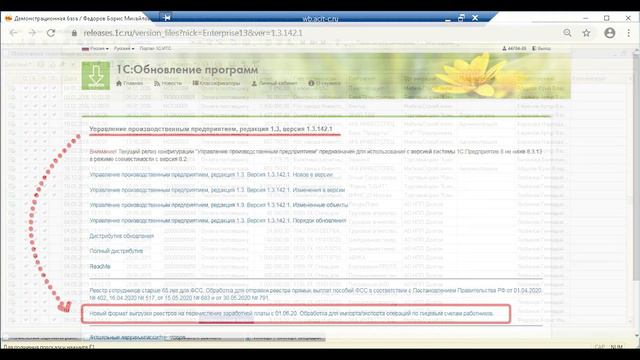Open the Новый формат выгрузки реестров link
The width and height of the screenshot is (640, 360).
click(291, 313)
